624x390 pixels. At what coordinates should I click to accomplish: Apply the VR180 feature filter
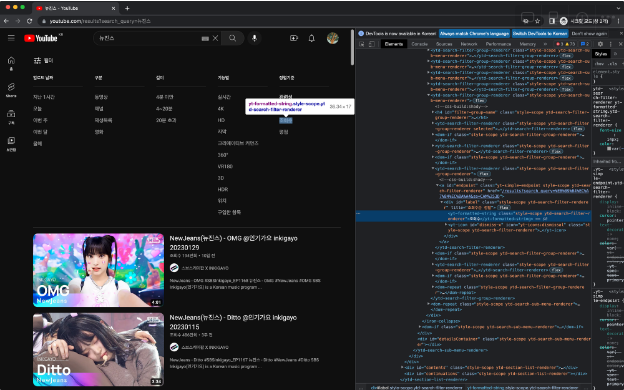(225, 166)
